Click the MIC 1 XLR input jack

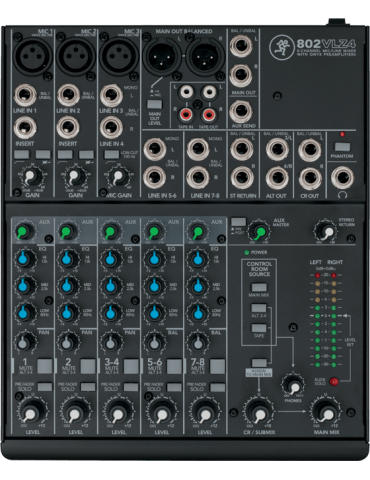coord(33,55)
